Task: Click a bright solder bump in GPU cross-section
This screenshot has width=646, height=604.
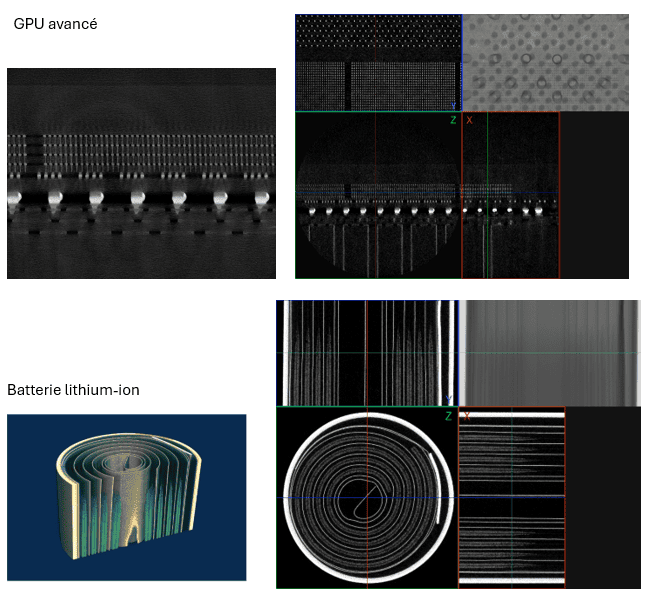Action: (x=96, y=196)
